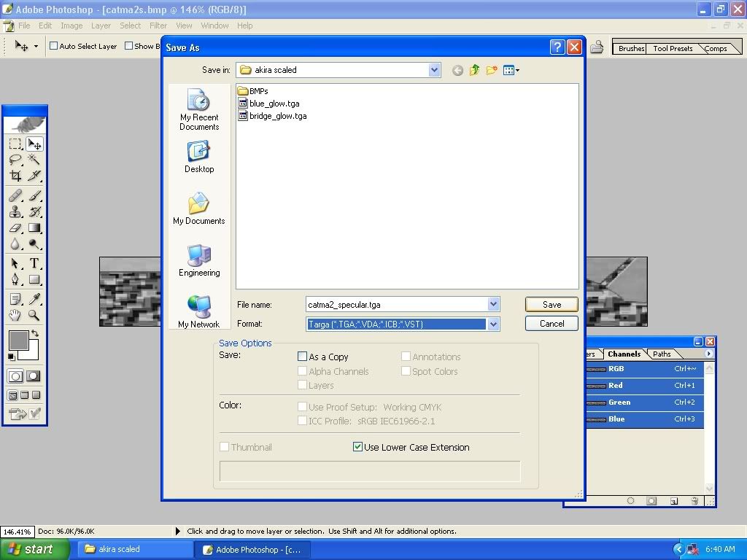Open the Brushes palette well tab
This screenshot has height=560, width=747.
click(631, 49)
